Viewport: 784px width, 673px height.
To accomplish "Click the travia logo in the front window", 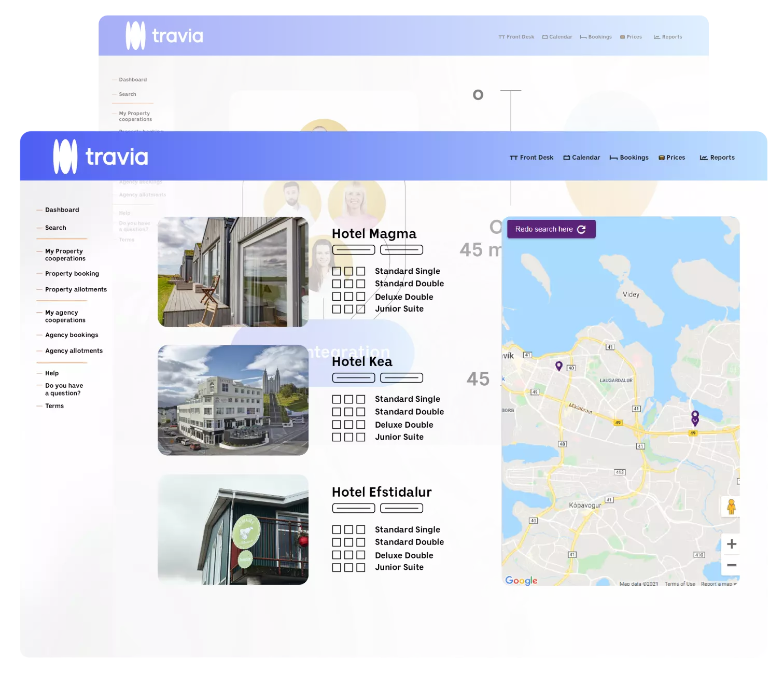I will [x=101, y=157].
